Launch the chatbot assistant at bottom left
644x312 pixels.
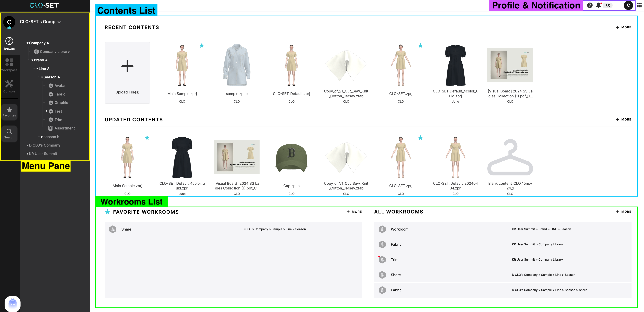pyautogui.click(x=12, y=304)
